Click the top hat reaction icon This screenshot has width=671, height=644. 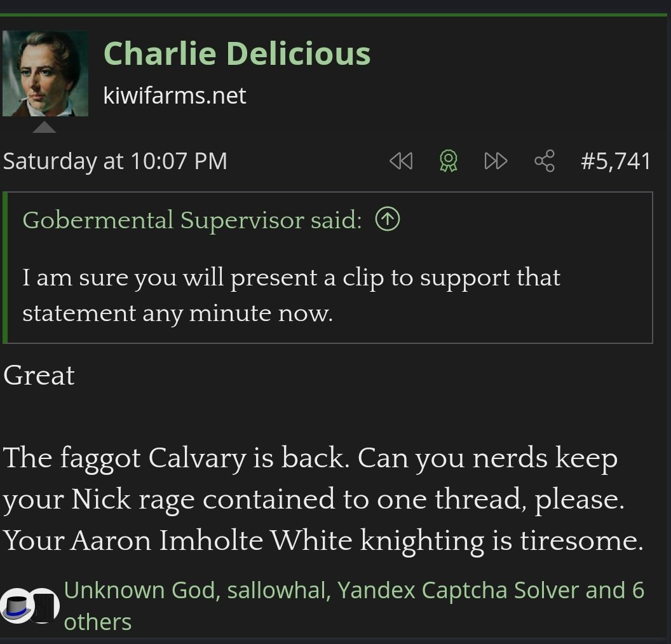pyautogui.click(x=17, y=606)
